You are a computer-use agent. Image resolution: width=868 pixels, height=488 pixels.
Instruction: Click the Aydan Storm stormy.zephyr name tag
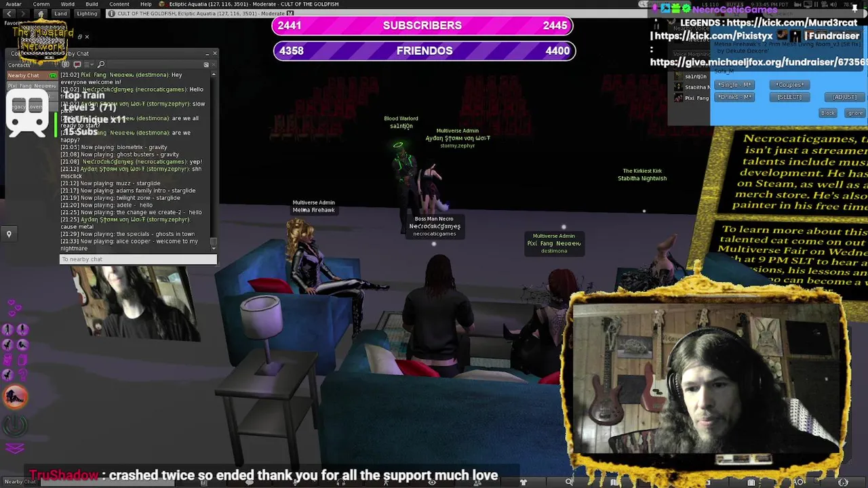(458, 138)
